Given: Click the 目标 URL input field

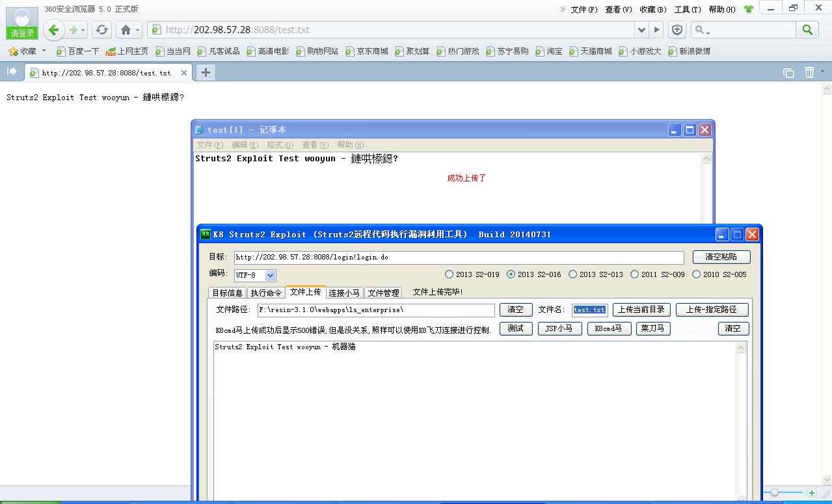Looking at the screenshot, I should [x=459, y=257].
